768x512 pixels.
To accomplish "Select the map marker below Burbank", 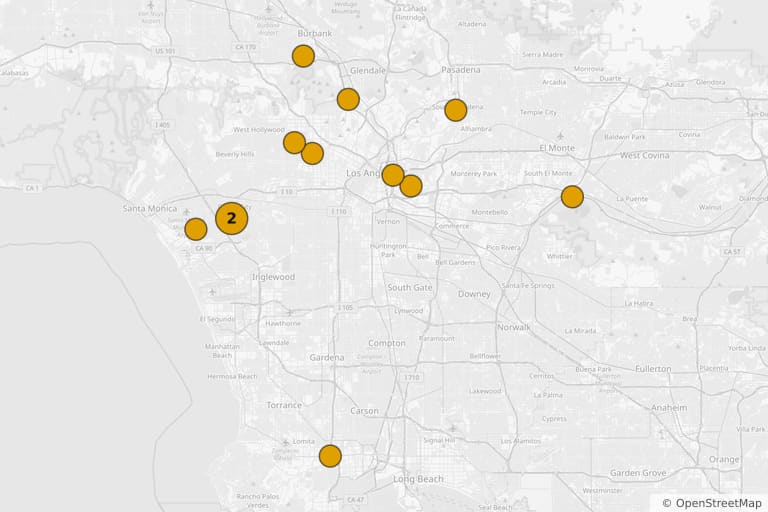I will coord(303,56).
